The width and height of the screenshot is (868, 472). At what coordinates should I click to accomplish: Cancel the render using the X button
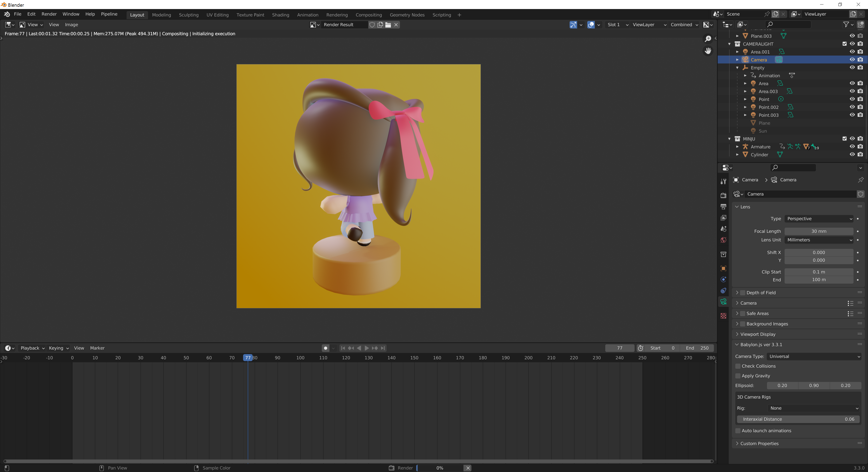tap(468, 468)
